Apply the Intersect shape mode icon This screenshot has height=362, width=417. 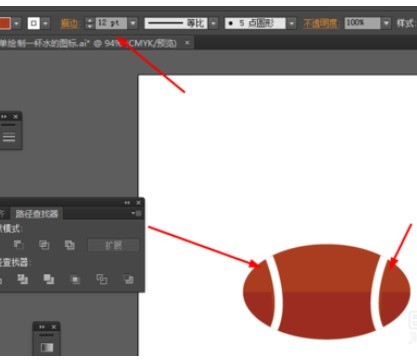point(44,245)
